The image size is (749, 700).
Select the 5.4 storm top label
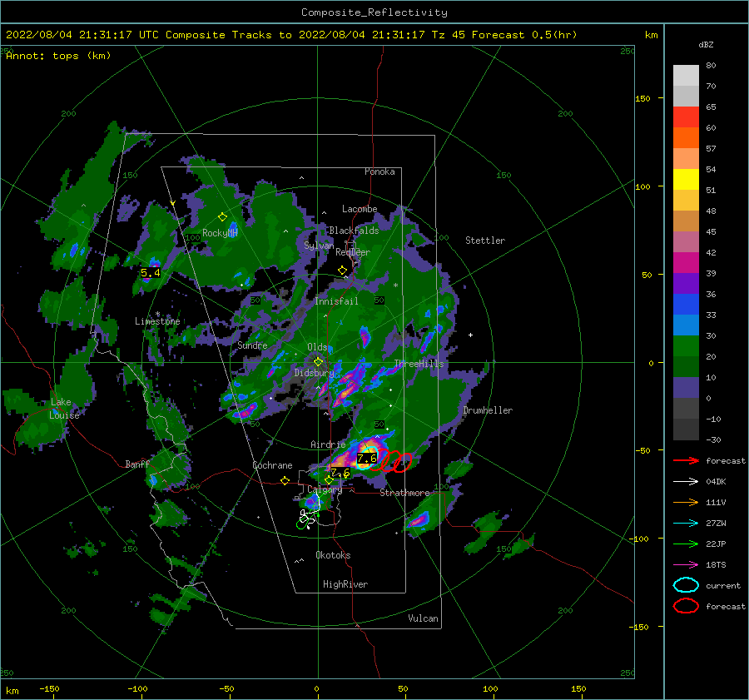pos(150,273)
